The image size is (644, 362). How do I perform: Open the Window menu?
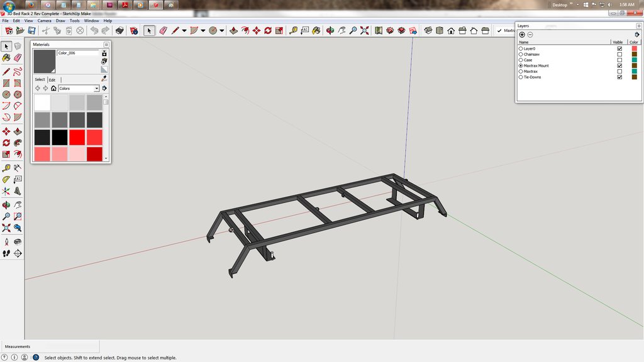tap(91, 21)
